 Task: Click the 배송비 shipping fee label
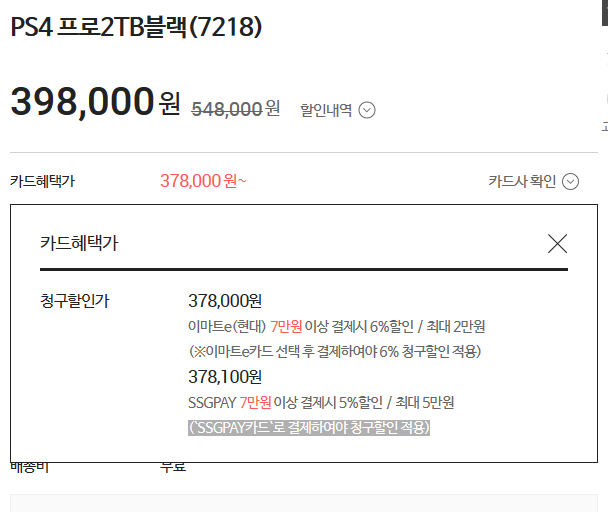[x=30, y=466]
